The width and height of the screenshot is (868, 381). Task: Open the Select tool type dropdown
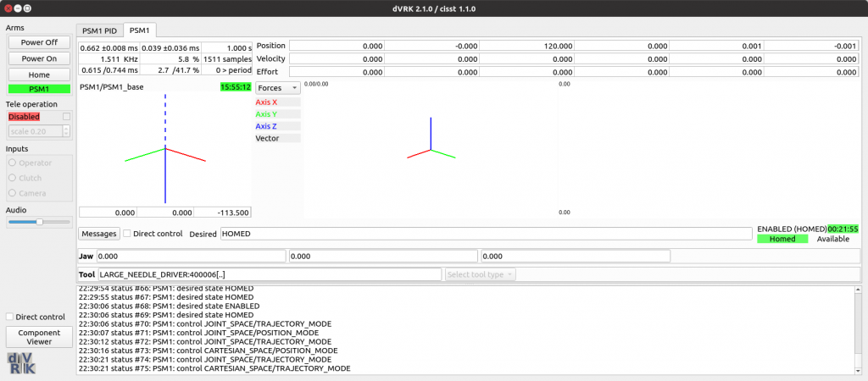[481, 274]
